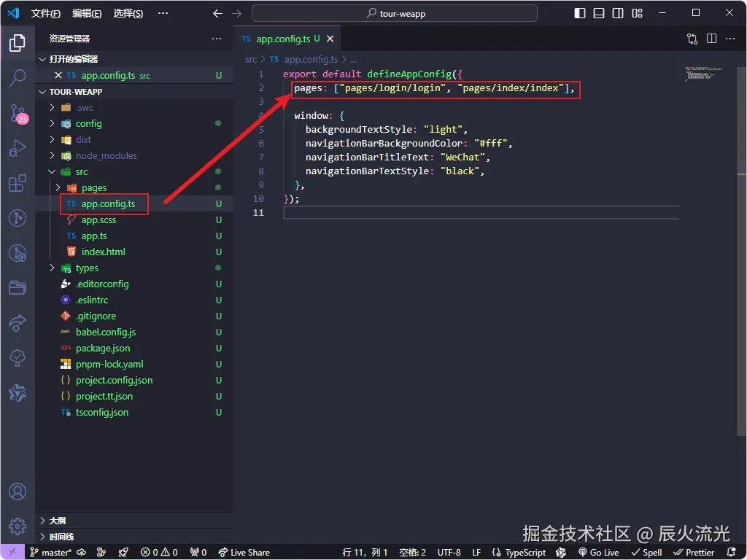This screenshot has width=747, height=560.
Task: Open editor more actions ellipsis
Action: coord(730,39)
